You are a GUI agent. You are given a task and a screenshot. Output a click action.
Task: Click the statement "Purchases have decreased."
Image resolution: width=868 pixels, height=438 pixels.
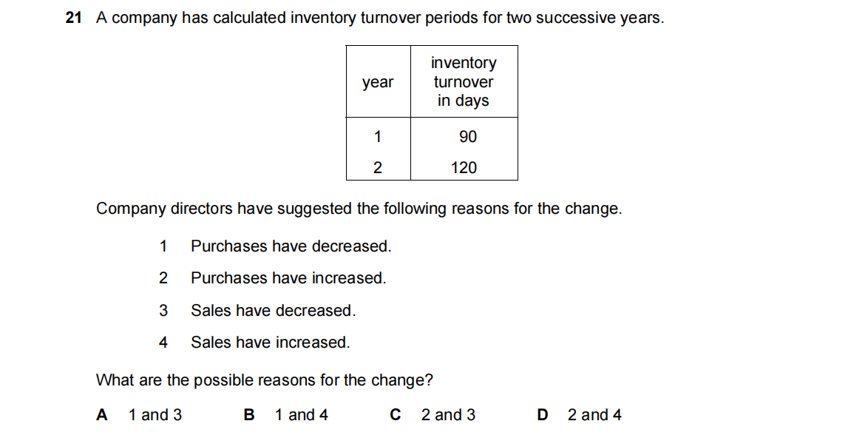click(x=291, y=246)
